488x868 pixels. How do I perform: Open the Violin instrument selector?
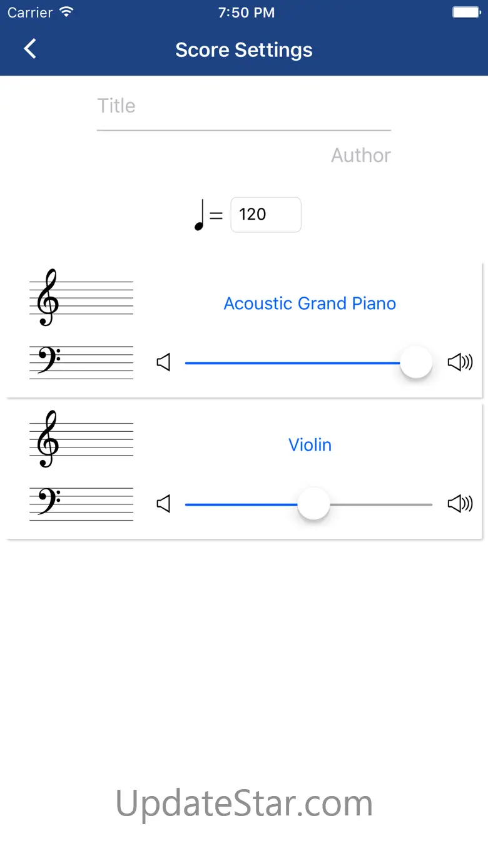click(x=310, y=445)
